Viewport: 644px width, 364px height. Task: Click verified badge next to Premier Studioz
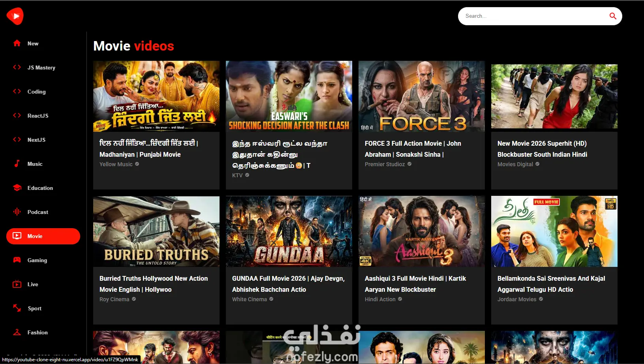(409, 164)
